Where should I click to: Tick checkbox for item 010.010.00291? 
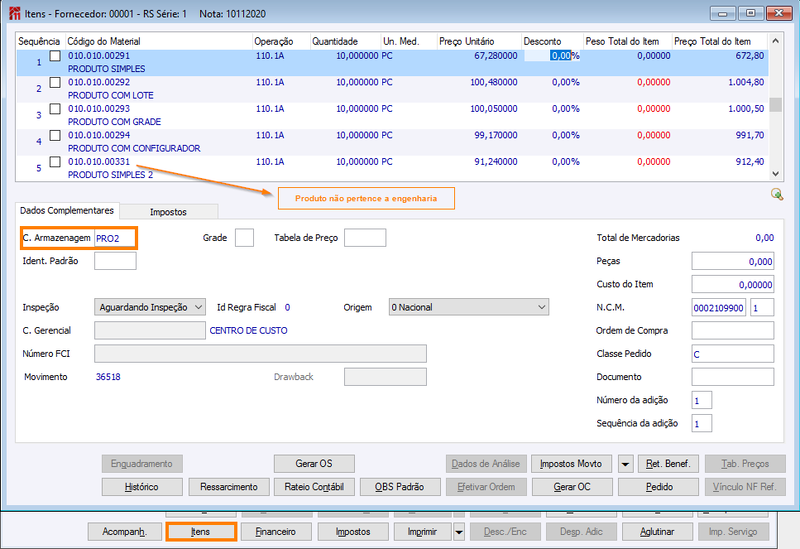[55, 56]
